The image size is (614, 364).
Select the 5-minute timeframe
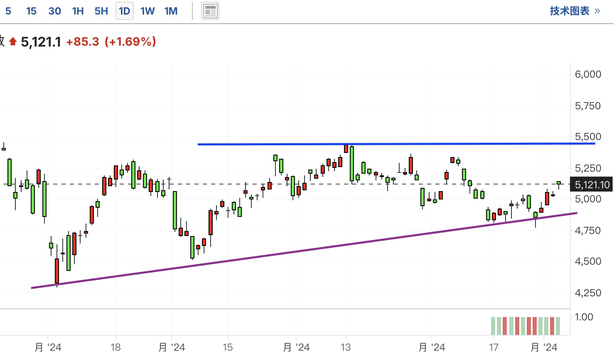coord(8,11)
